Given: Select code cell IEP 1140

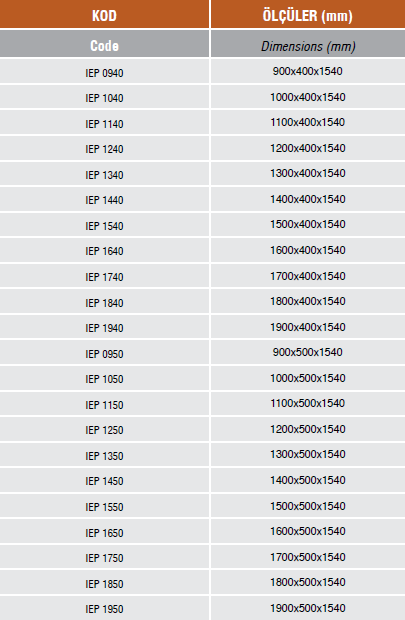Looking at the screenshot, I should 104,123.
